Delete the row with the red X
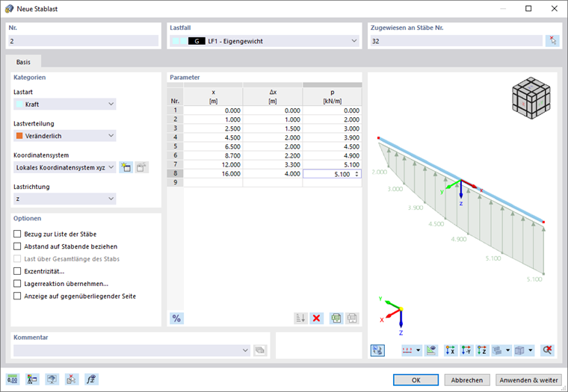This screenshot has height=392, width=568. [316, 318]
